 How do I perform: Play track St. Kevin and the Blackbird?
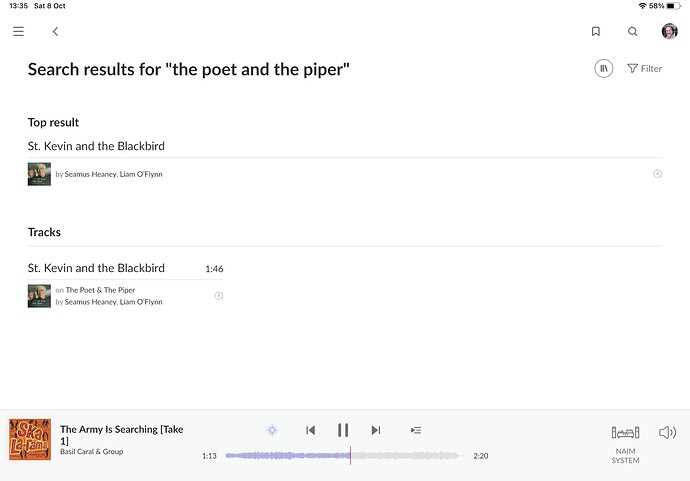tap(96, 268)
